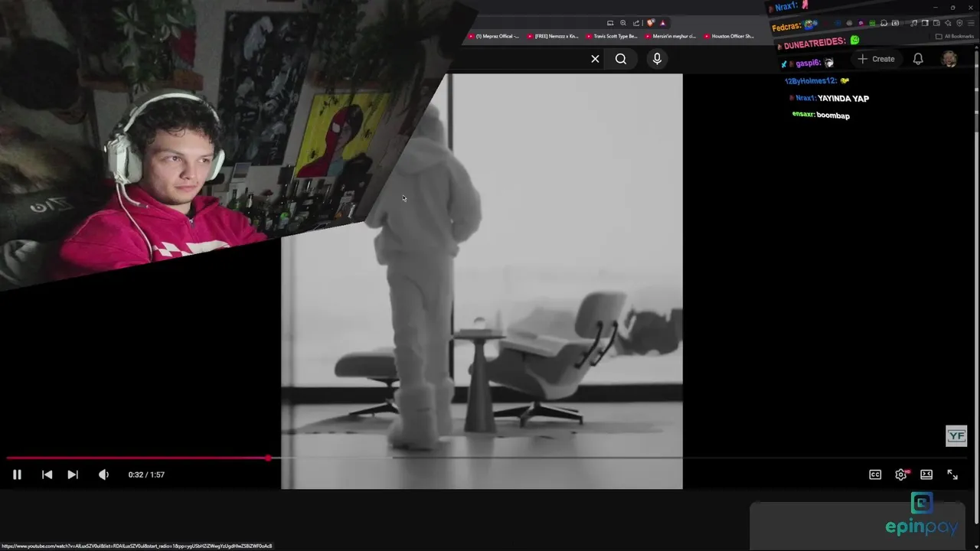Open '(1) Mepraz Offical' bookmark
The width and height of the screenshot is (980, 551).
(x=494, y=36)
